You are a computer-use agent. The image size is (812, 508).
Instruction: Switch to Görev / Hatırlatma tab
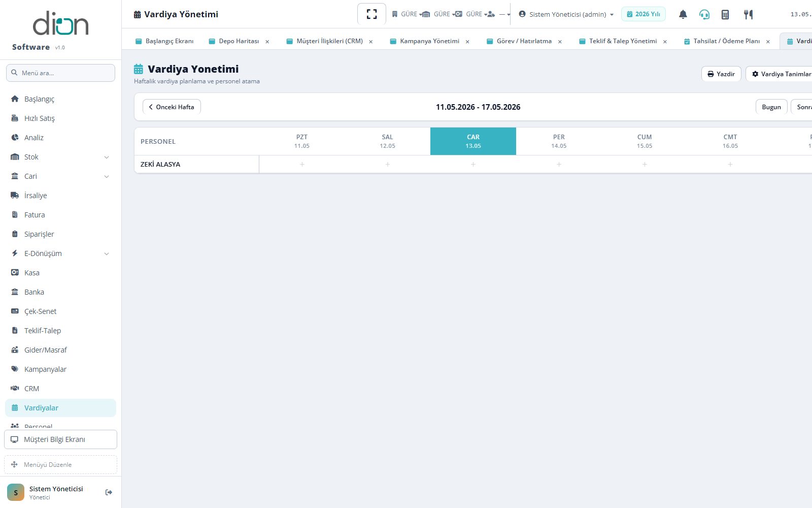[x=519, y=41]
